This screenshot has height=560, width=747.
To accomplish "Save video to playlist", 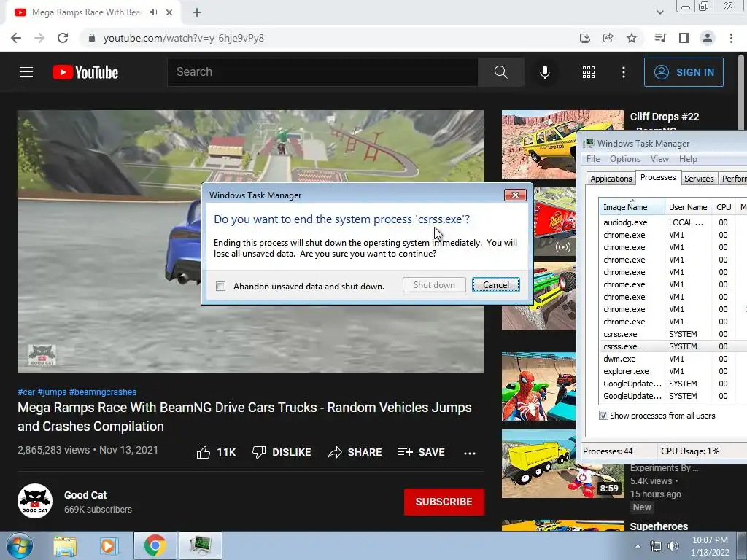I will [421, 452].
